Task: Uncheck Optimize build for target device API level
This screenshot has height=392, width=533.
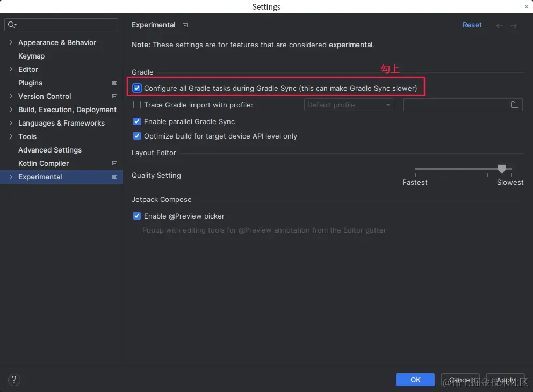Action: 137,136
